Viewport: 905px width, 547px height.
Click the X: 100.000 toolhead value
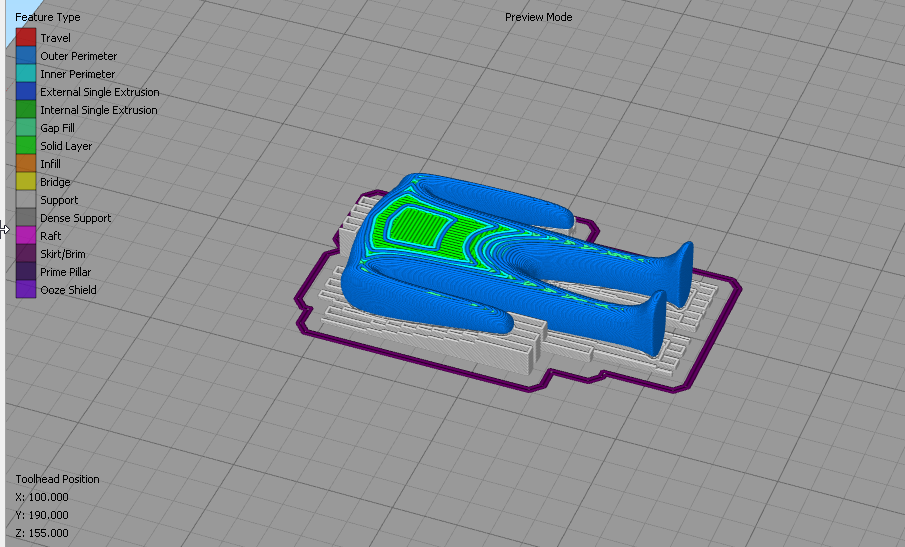pos(42,497)
